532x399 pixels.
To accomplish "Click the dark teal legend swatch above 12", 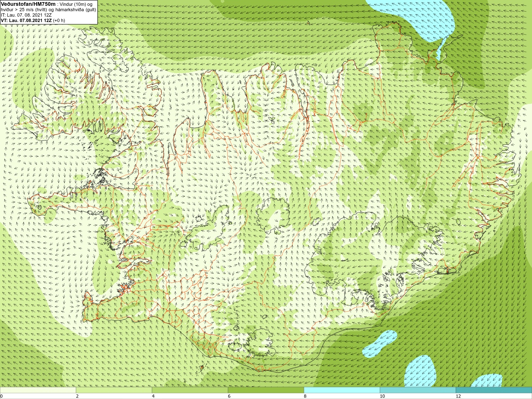I will pyautogui.click(x=494, y=390).
